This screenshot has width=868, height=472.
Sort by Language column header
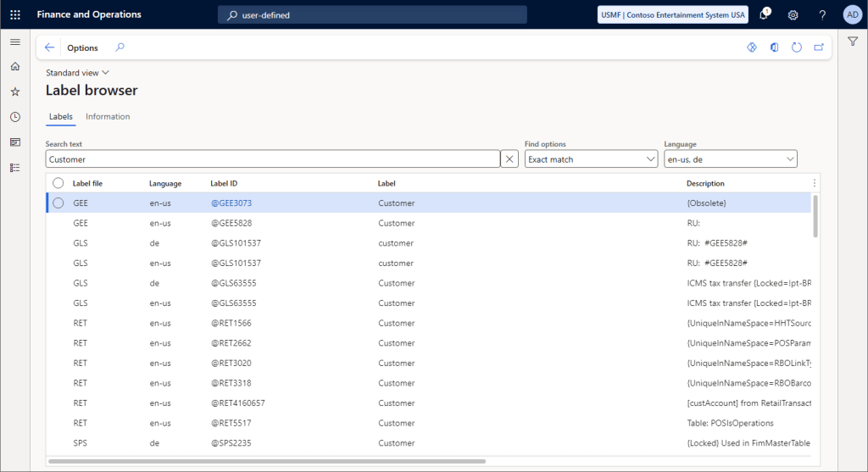click(165, 183)
